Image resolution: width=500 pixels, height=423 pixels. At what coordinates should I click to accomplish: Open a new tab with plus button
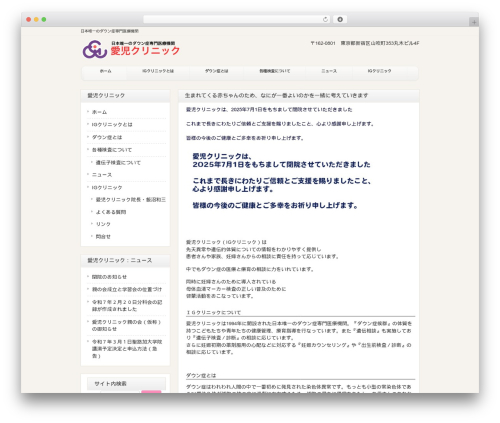tap(474, 22)
